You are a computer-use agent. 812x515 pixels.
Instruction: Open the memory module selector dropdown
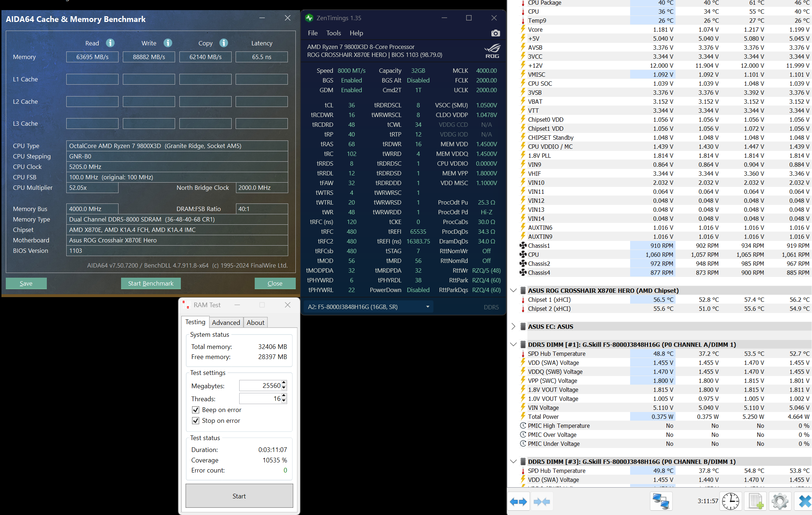click(428, 307)
